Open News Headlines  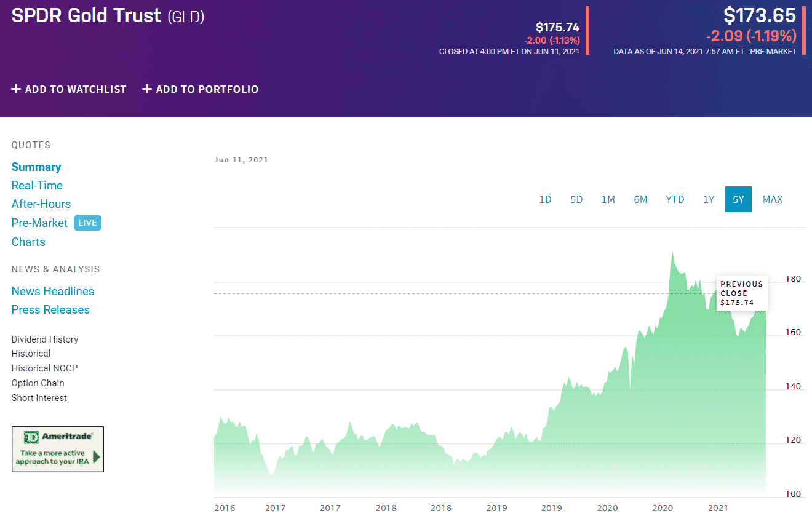pos(53,292)
